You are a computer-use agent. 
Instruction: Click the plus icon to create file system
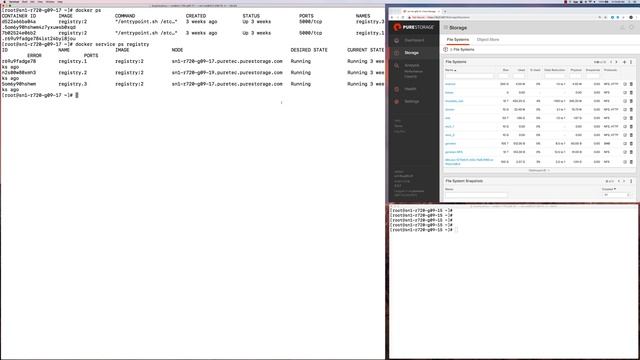[x=624, y=62]
